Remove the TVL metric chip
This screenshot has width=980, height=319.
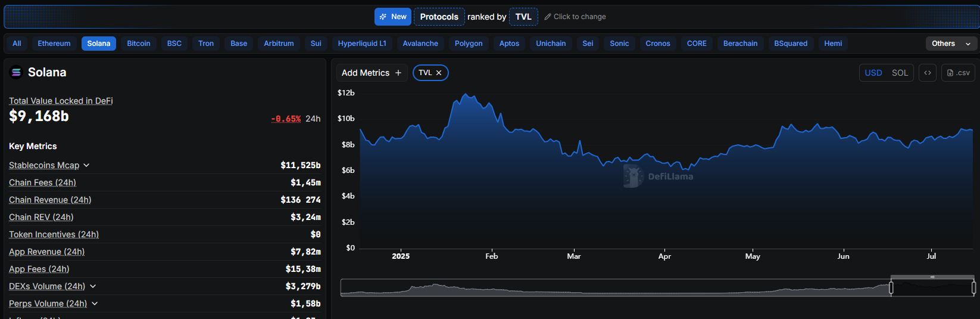point(439,73)
